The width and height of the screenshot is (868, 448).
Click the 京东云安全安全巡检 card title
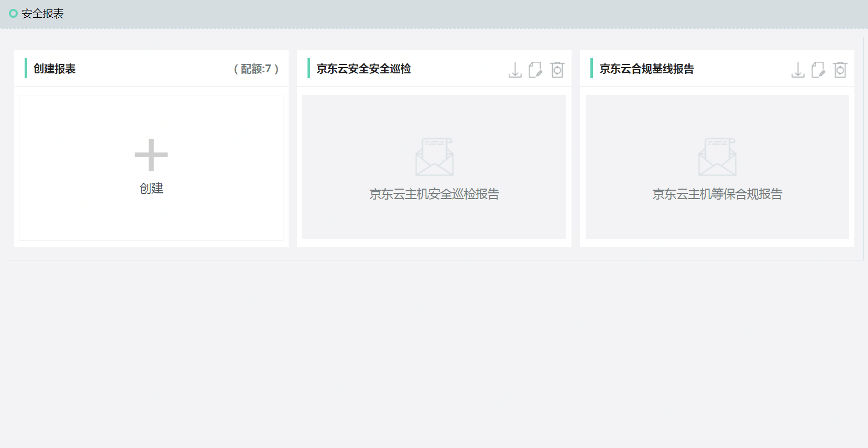tap(364, 69)
